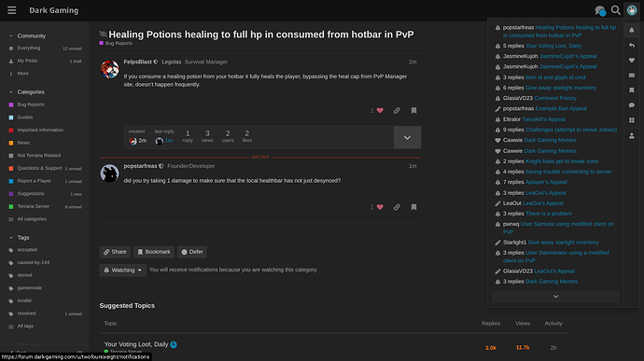The image size is (644, 361).
Task: Select the replies arrow tab in user menu
Action: point(632,45)
